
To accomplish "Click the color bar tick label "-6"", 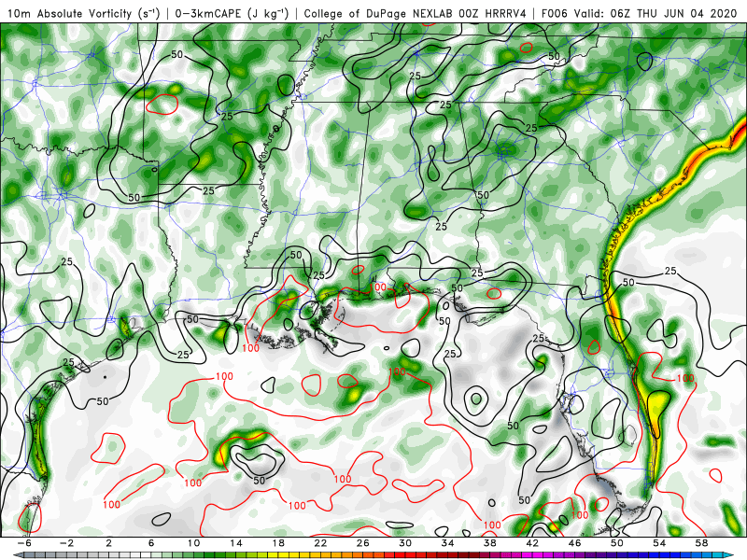I will click(x=24, y=543).
